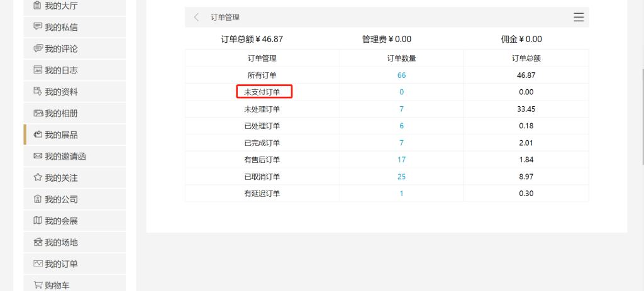Click the 我的日志 calendar icon
This screenshot has height=291, width=644.
(x=38, y=70)
